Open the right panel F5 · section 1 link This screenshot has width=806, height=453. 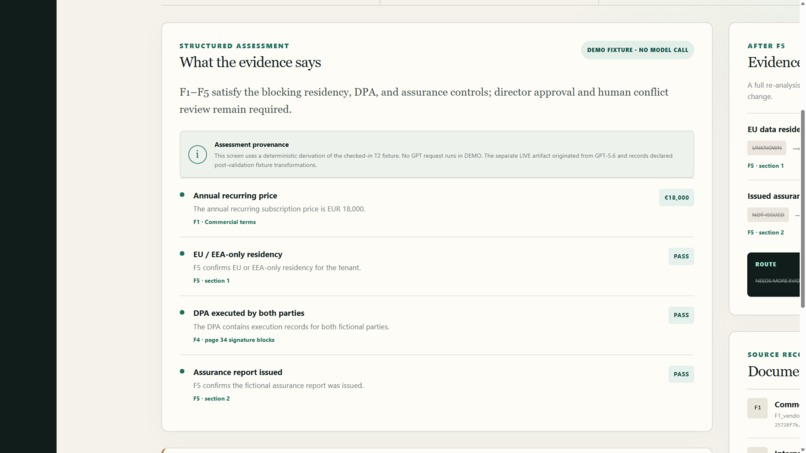765,166
